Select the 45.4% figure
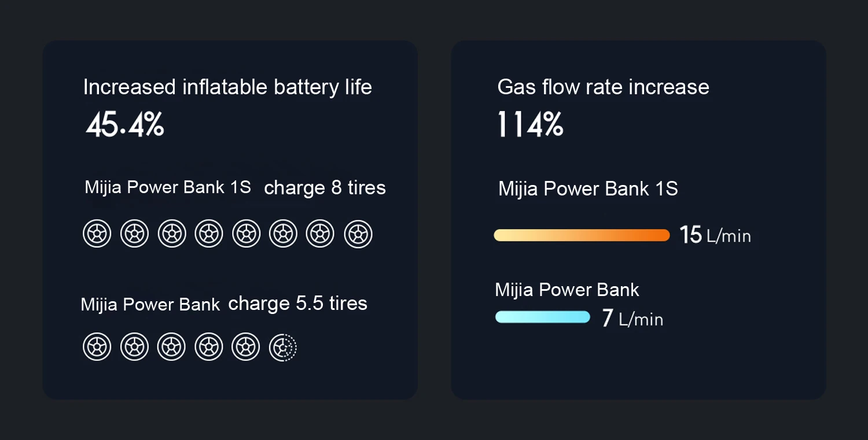Image resolution: width=868 pixels, height=440 pixels. 125,125
